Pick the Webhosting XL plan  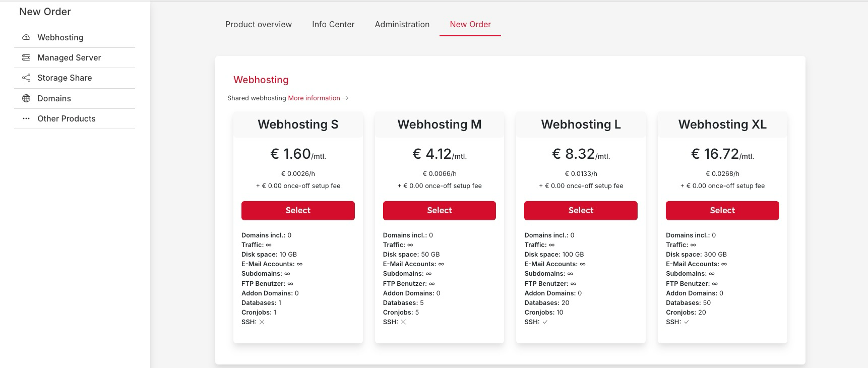pyautogui.click(x=722, y=211)
